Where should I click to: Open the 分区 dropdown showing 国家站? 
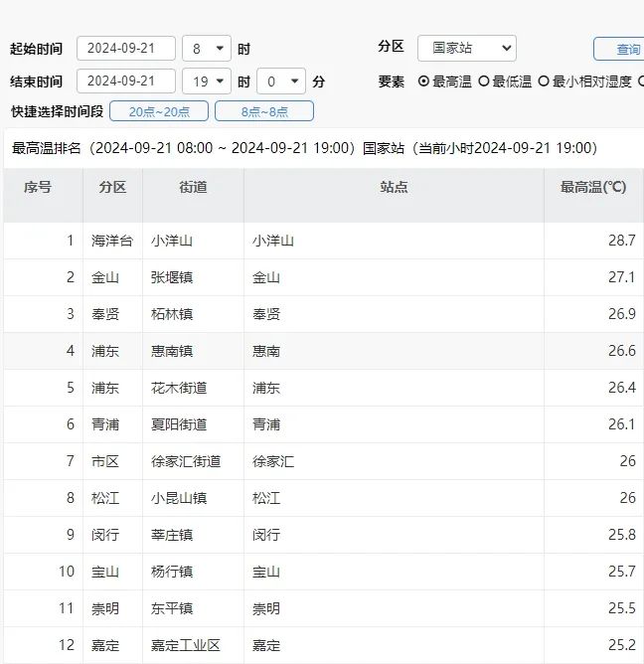[x=466, y=48]
